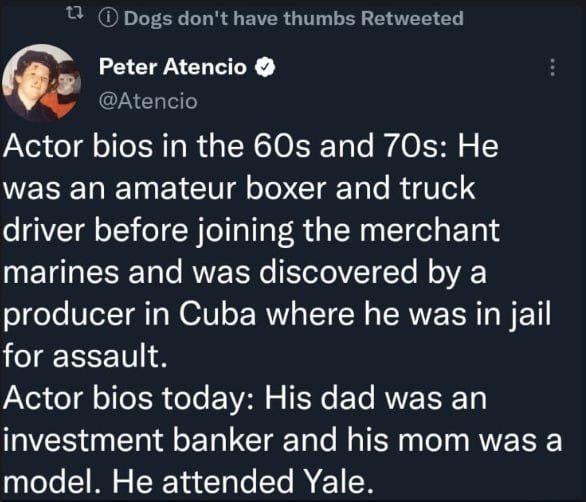Select the word "Yale" in the tweet
Viewport: 586px width, 502px height.
point(339,482)
